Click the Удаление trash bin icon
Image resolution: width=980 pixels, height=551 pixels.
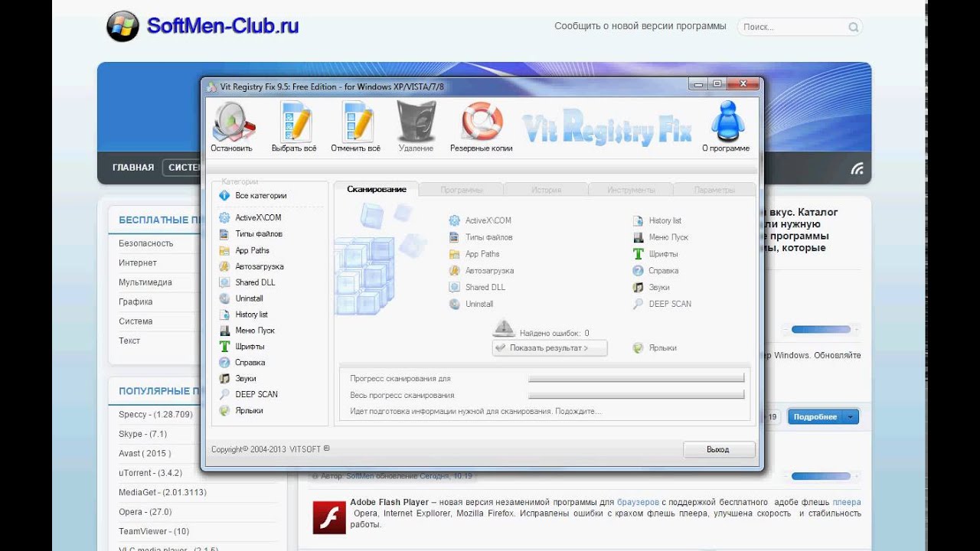click(x=416, y=122)
